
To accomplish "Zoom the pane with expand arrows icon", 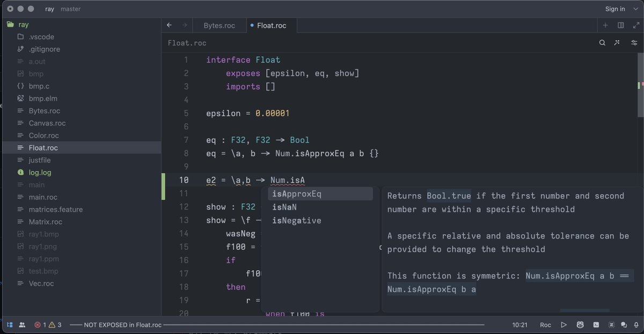I will click(635, 25).
